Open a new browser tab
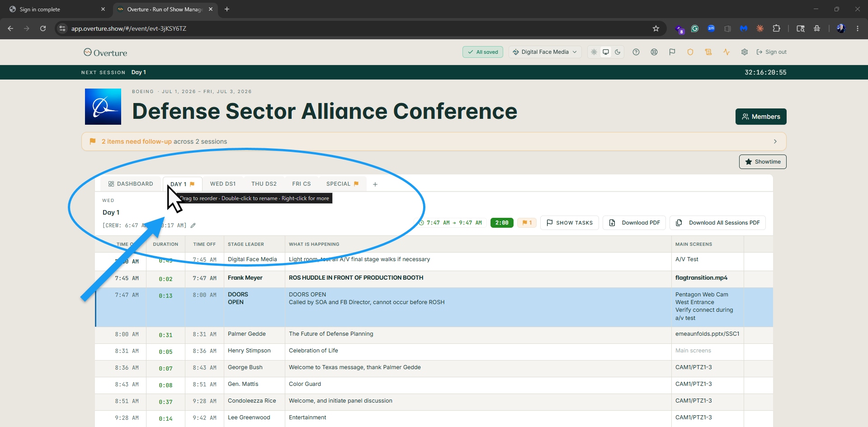This screenshot has height=427, width=868. tap(227, 9)
